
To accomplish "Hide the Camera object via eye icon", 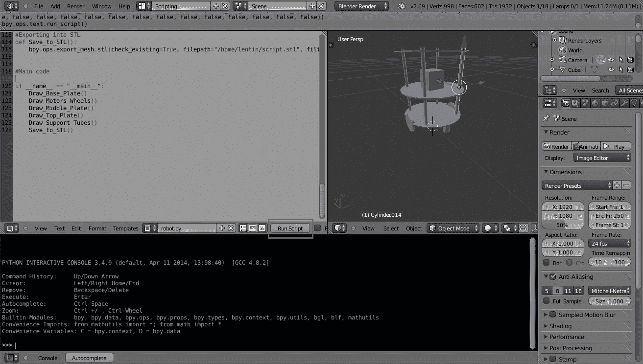I will click(611, 60).
